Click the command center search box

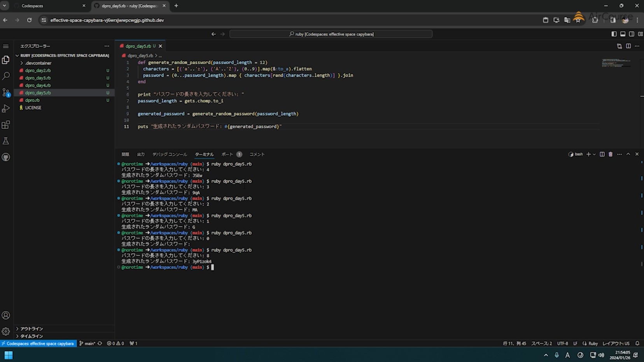pos(331,34)
